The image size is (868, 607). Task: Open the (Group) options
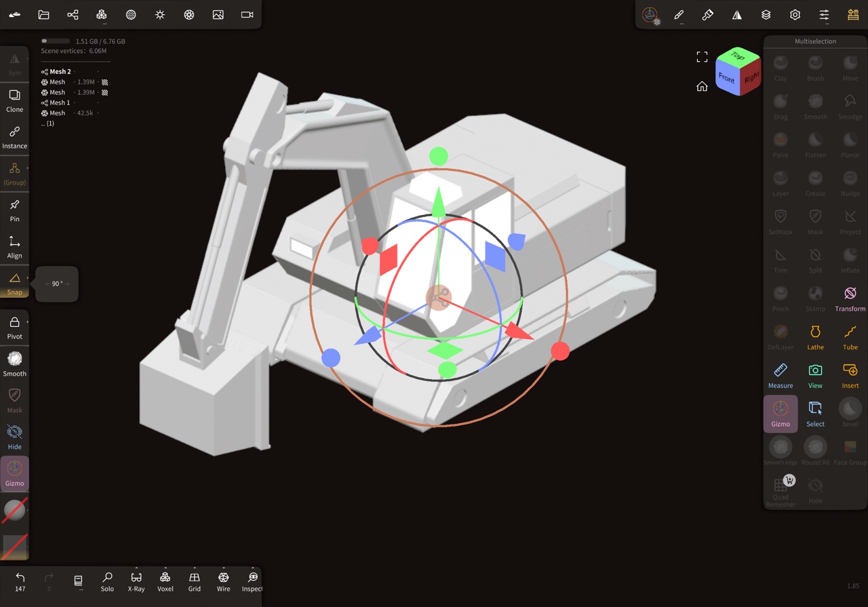click(14, 174)
